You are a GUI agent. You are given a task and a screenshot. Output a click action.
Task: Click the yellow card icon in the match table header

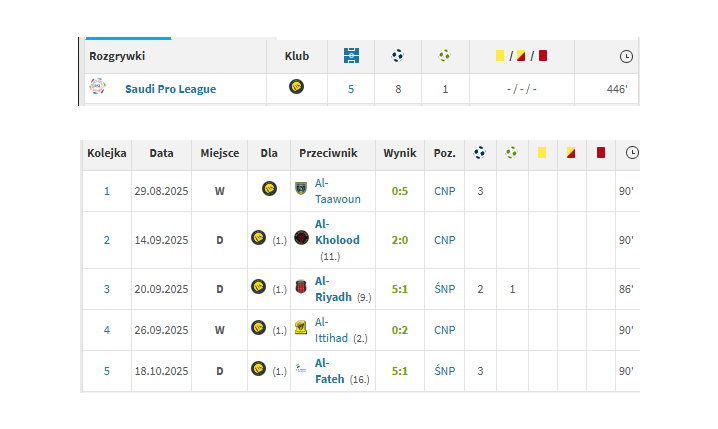click(541, 153)
